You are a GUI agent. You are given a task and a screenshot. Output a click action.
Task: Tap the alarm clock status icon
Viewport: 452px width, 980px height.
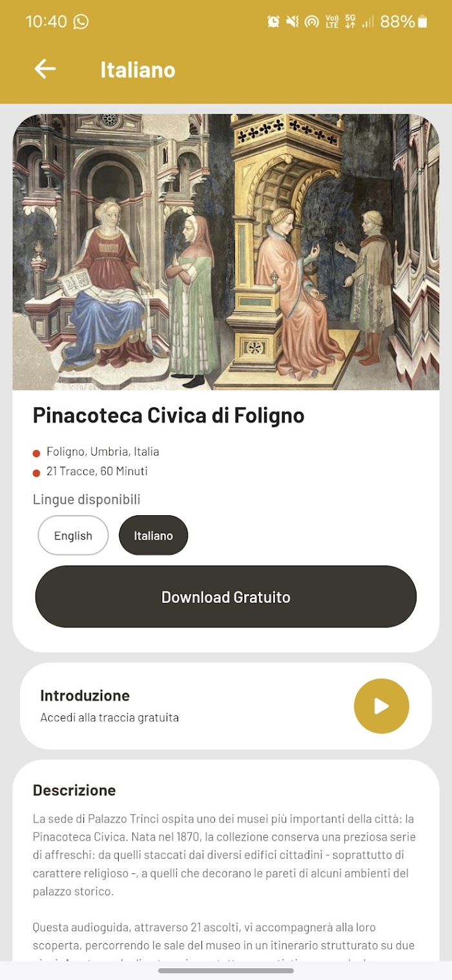coord(273,21)
